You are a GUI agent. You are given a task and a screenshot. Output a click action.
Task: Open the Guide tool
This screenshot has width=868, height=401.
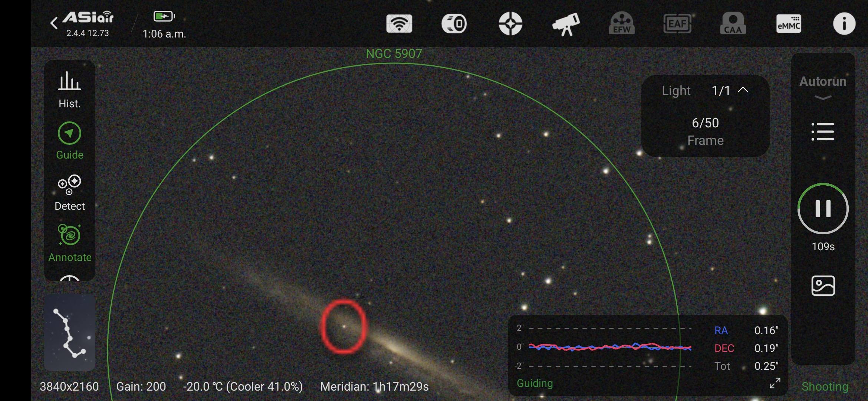tap(69, 141)
